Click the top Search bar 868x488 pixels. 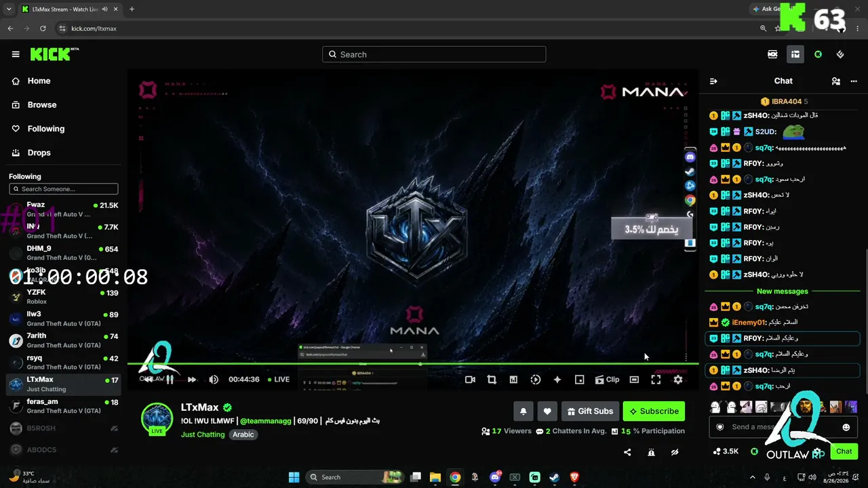pos(434,54)
